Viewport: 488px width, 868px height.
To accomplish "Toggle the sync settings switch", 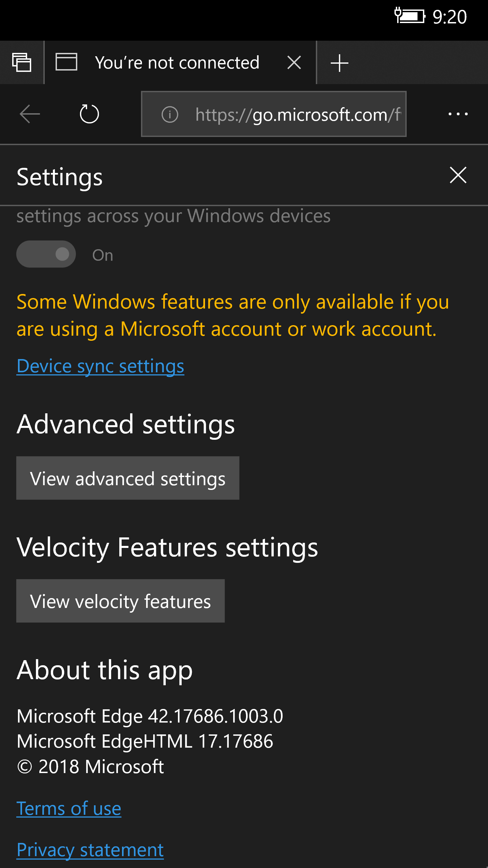I will point(46,254).
